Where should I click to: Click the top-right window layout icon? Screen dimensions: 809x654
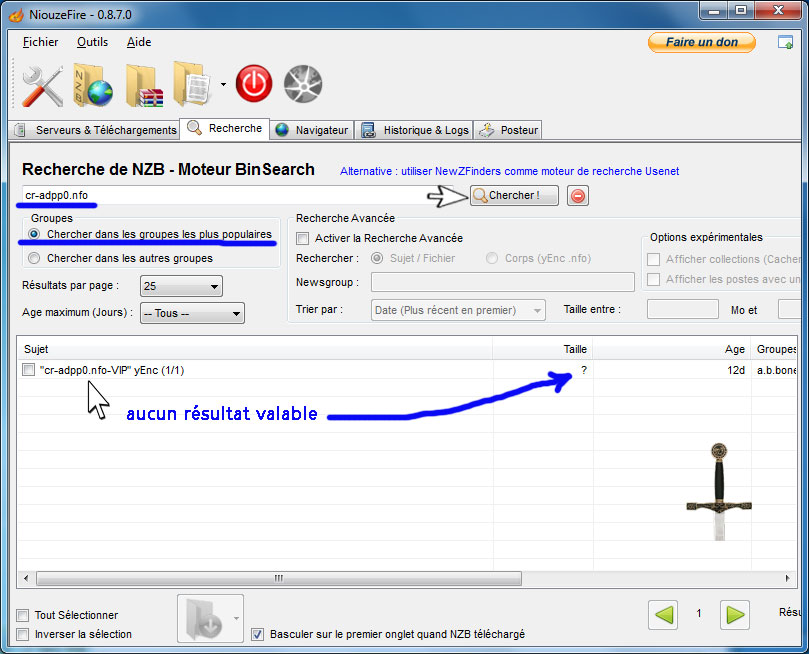pos(785,42)
